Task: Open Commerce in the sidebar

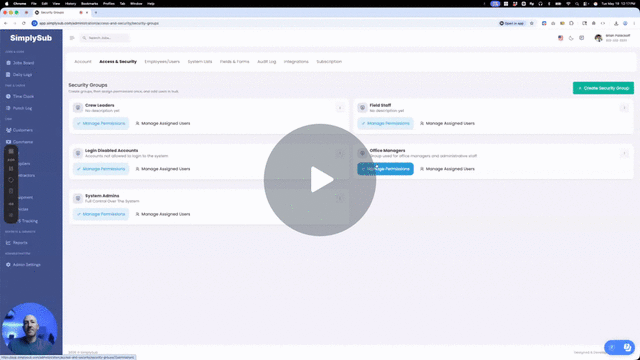Action: pos(20,142)
